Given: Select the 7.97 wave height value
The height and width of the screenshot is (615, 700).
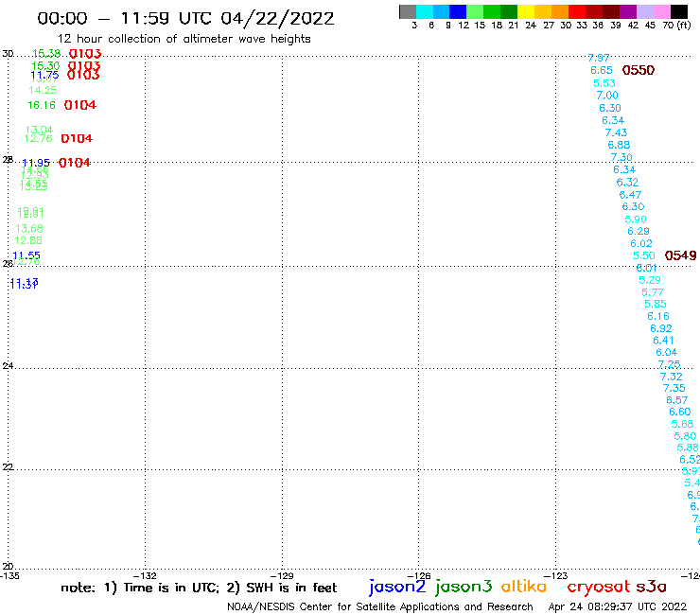Looking at the screenshot, I should pyautogui.click(x=598, y=58).
